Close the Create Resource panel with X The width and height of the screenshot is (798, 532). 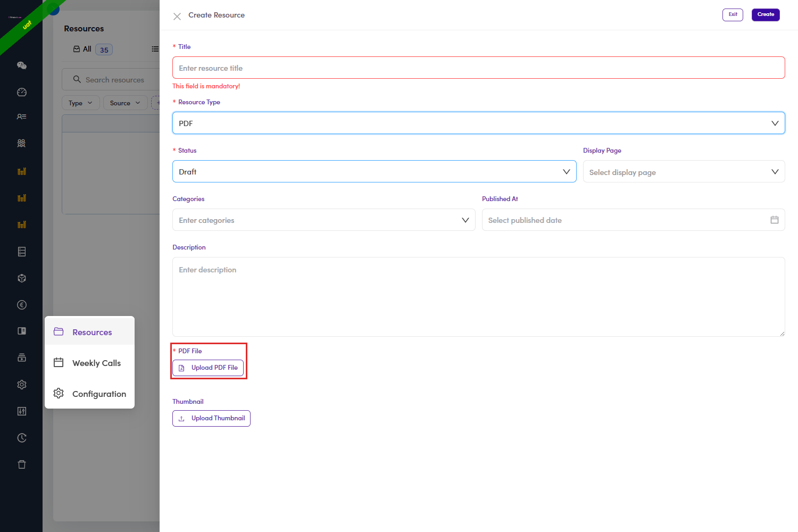coord(177,16)
